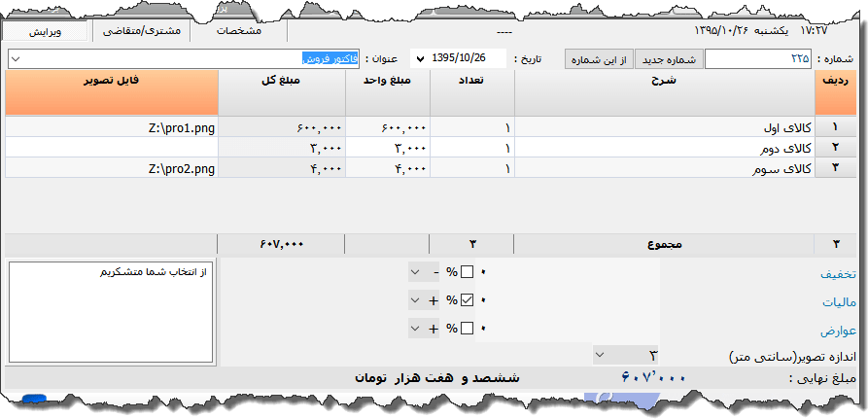Click the quantity cell of کالای دوم
Screen dimensions: 868x419
click(472, 148)
